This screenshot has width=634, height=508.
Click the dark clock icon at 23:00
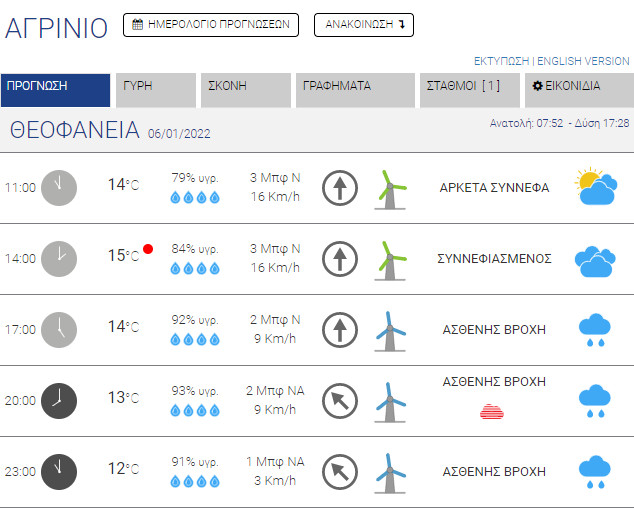(59, 472)
